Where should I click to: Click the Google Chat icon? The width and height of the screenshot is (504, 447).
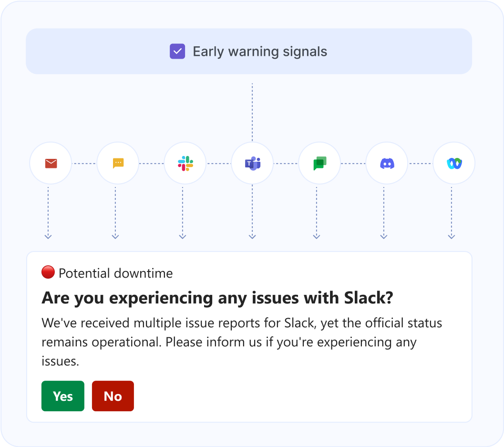(319, 163)
